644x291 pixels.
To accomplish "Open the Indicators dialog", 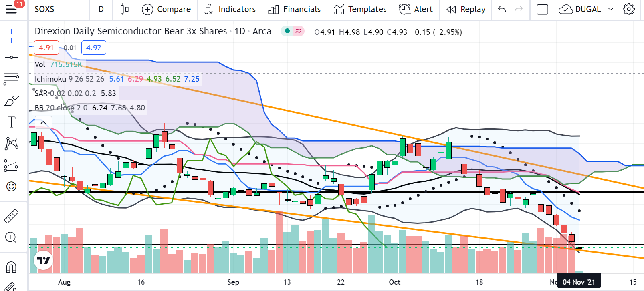I will [230, 9].
